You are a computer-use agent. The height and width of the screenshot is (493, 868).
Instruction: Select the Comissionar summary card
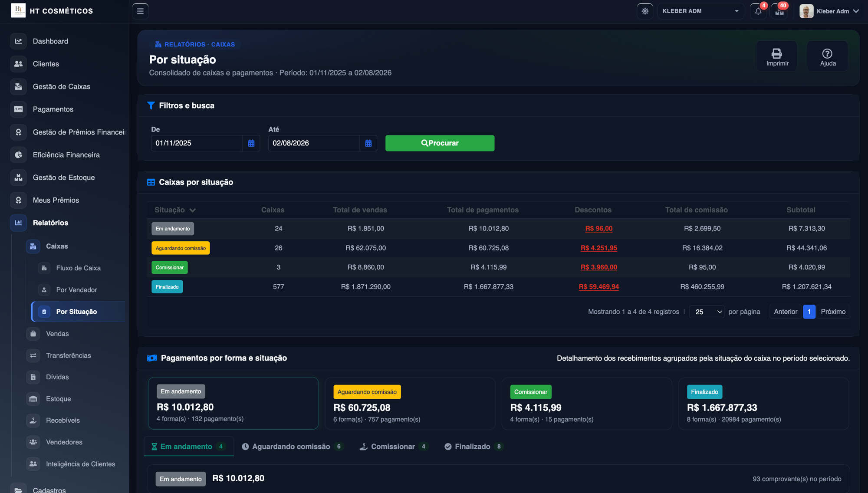point(587,404)
